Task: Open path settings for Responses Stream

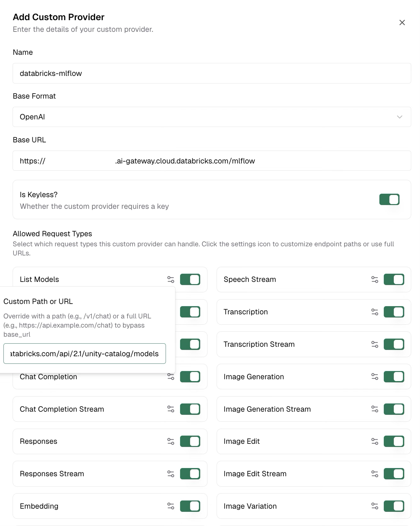Action: 171,474
